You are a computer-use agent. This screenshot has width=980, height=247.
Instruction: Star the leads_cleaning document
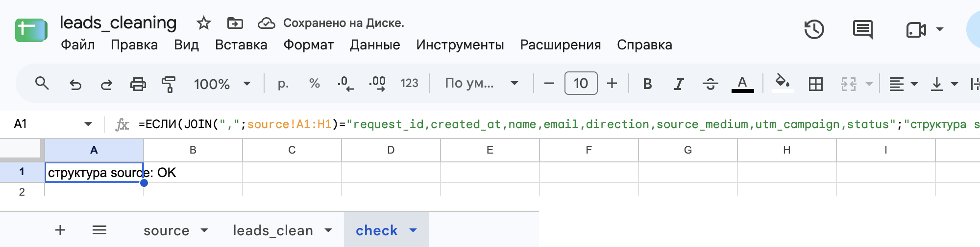tap(203, 23)
